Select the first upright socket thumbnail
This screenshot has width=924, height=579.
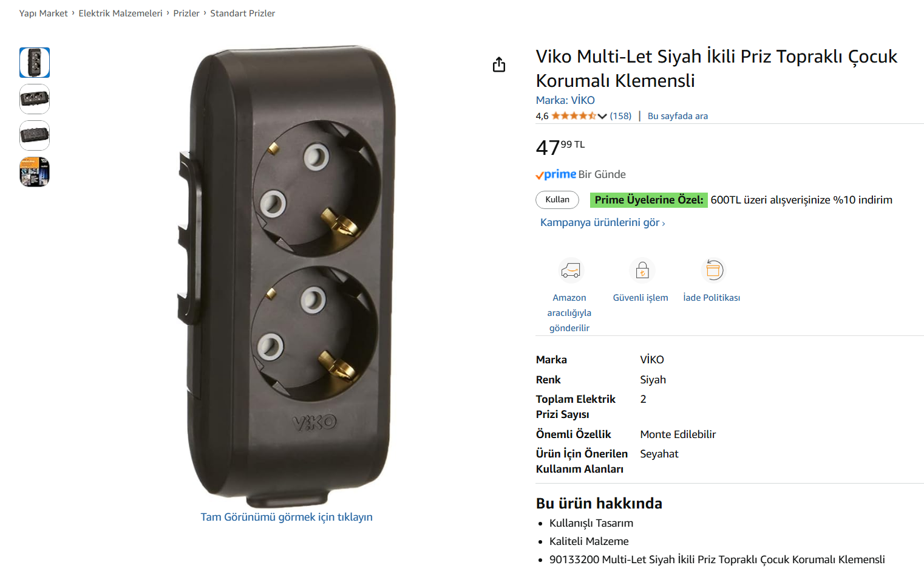tap(35, 63)
